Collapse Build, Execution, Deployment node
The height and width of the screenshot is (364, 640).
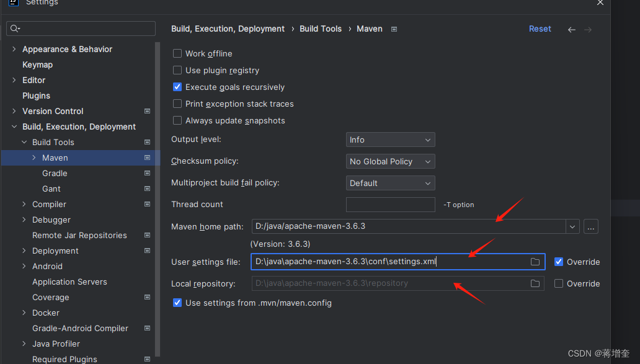(14, 127)
